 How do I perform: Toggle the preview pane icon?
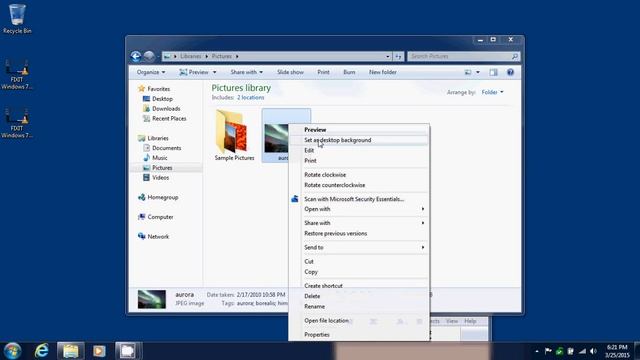click(493, 72)
